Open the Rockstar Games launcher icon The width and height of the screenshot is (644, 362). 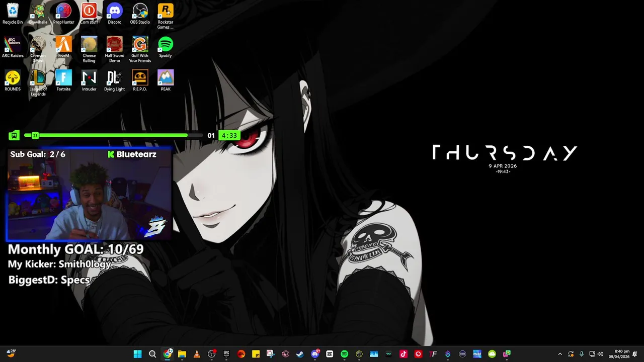166,17
